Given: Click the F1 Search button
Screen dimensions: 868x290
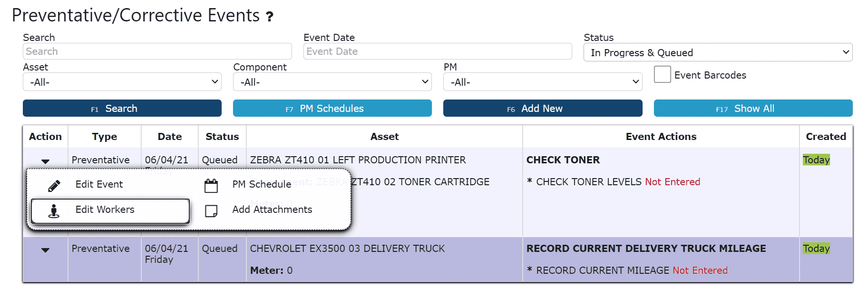Looking at the screenshot, I should [122, 108].
